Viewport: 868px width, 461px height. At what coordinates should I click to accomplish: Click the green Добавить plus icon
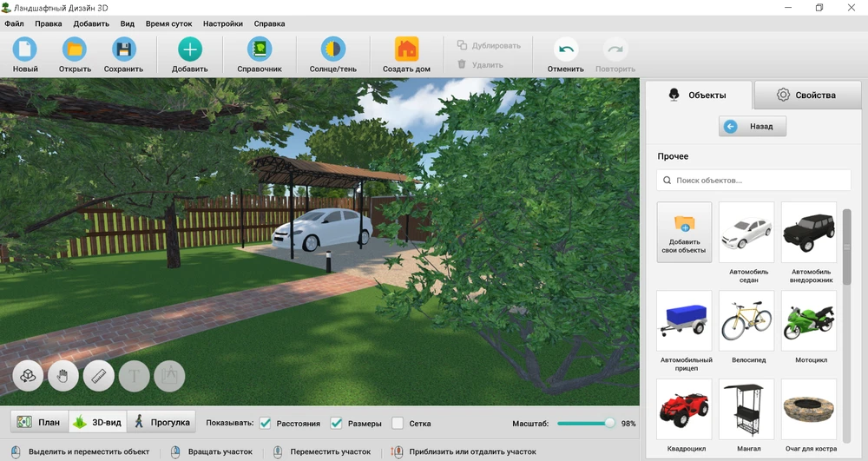click(x=189, y=49)
